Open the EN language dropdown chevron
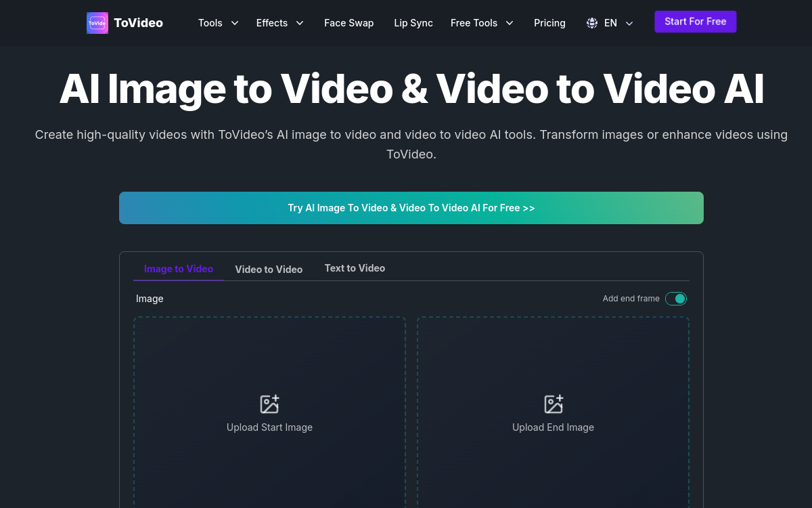 point(629,23)
